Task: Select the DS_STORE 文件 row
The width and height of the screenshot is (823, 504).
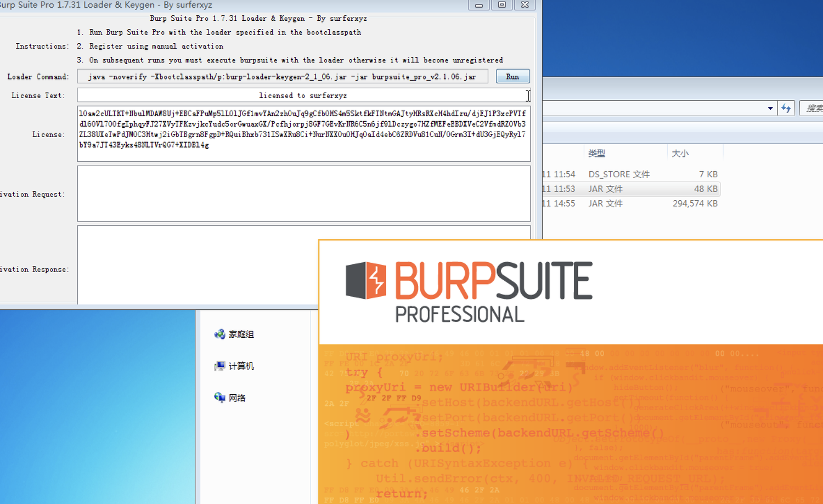Action: 630,174
